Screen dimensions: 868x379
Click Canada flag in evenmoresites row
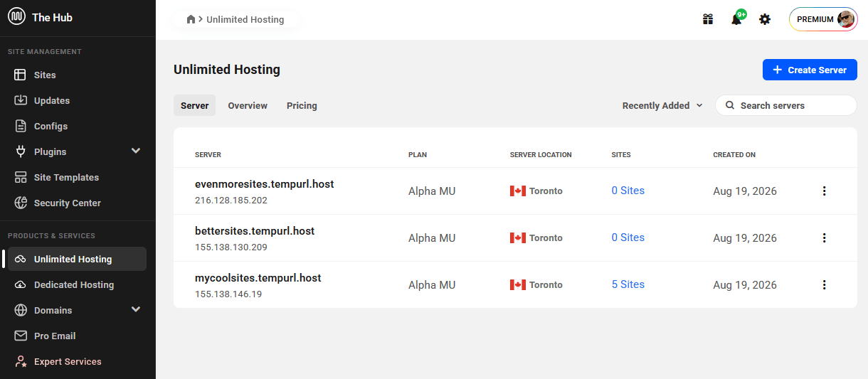click(518, 191)
